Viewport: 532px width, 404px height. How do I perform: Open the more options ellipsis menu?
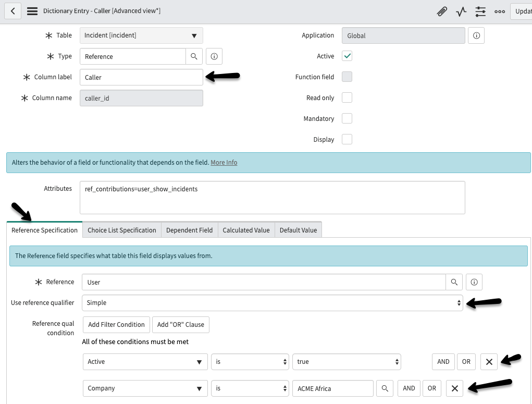click(499, 11)
